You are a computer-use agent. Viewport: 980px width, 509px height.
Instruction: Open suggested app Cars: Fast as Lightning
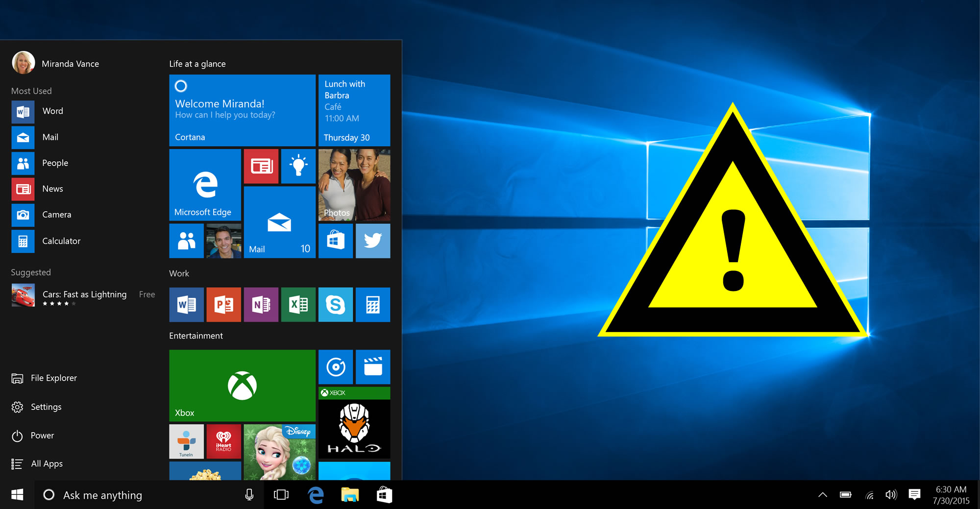click(x=83, y=295)
